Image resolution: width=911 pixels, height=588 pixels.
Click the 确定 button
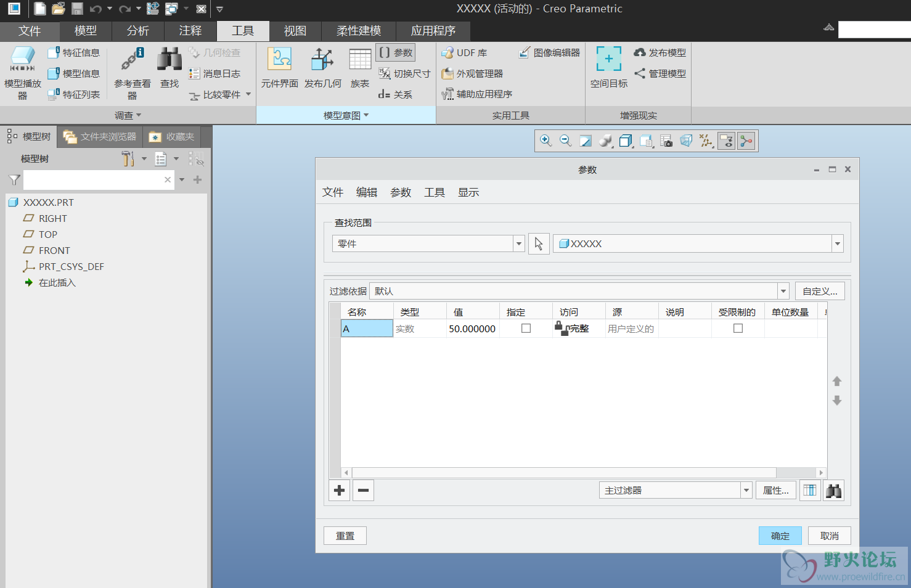click(x=780, y=536)
